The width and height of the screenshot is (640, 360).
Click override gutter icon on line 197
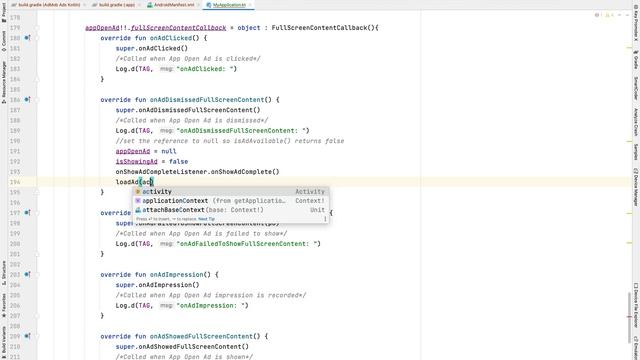point(27,213)
